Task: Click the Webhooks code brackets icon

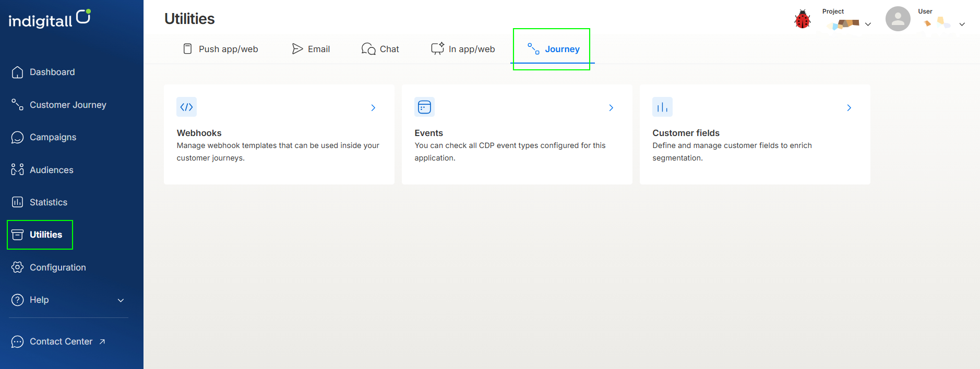Action: [186, 107]
